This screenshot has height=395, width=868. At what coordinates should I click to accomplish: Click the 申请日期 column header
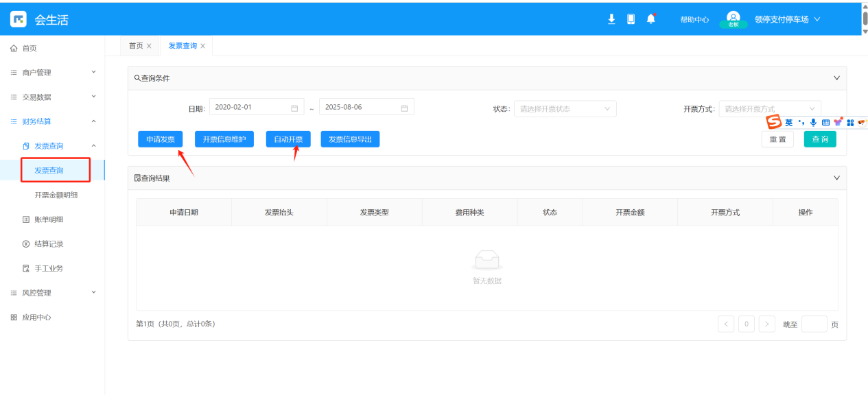(184, 213)
